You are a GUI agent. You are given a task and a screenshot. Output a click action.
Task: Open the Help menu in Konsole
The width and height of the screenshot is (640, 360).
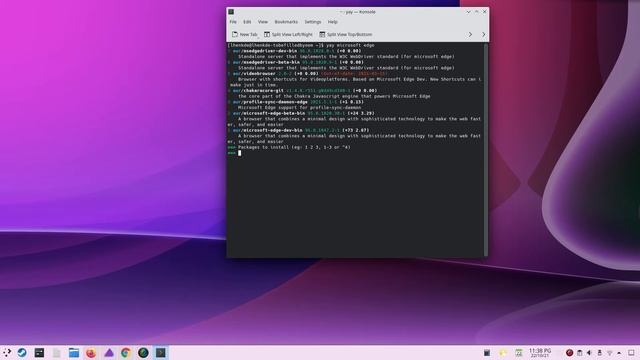click(333, 22)
